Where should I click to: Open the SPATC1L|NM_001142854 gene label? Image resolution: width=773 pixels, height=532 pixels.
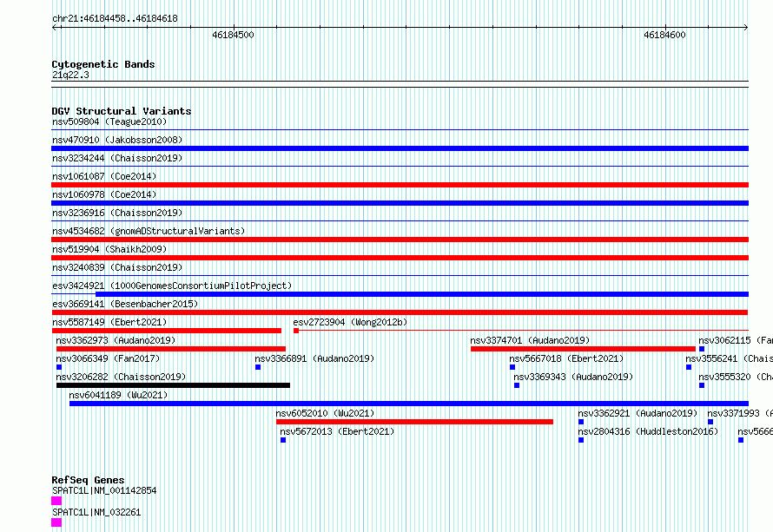click(104, 490)
